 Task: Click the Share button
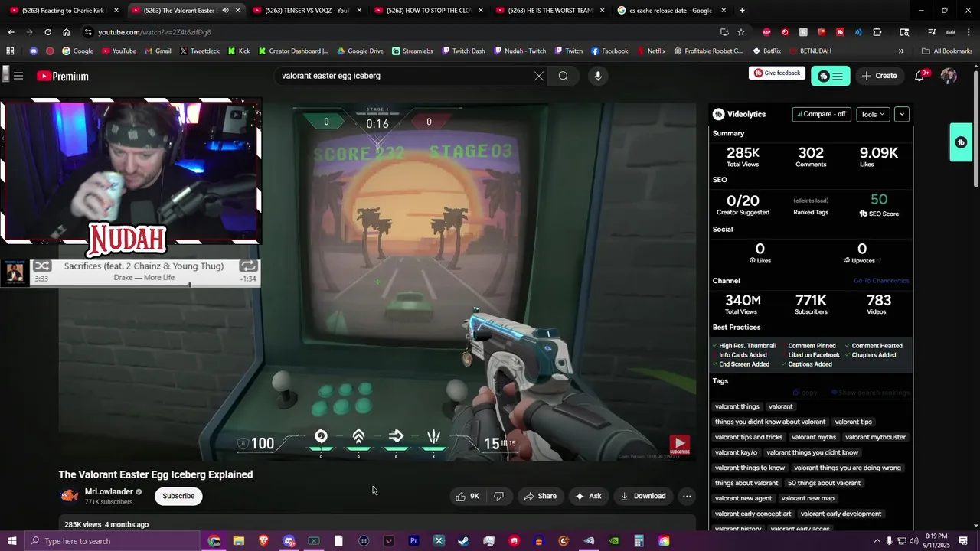541,496
